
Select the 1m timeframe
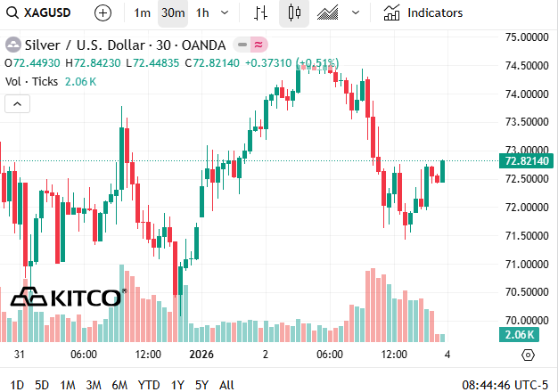142,13
